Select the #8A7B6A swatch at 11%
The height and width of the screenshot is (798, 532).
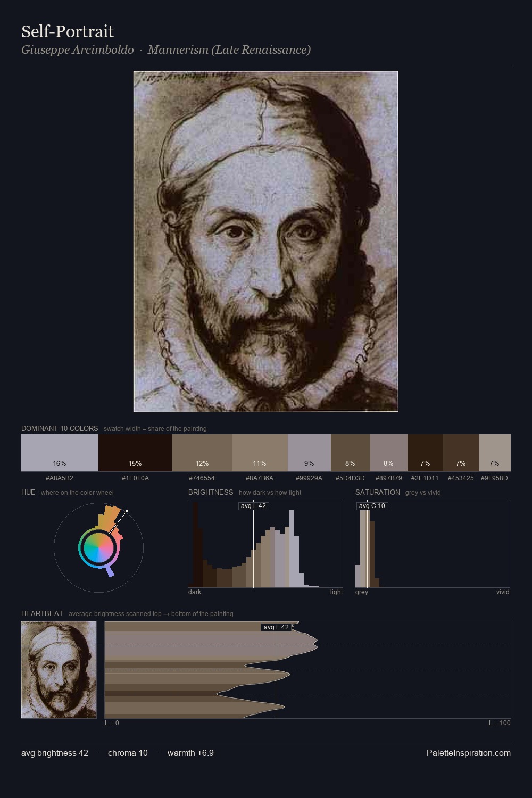click(x=260, y=453)
